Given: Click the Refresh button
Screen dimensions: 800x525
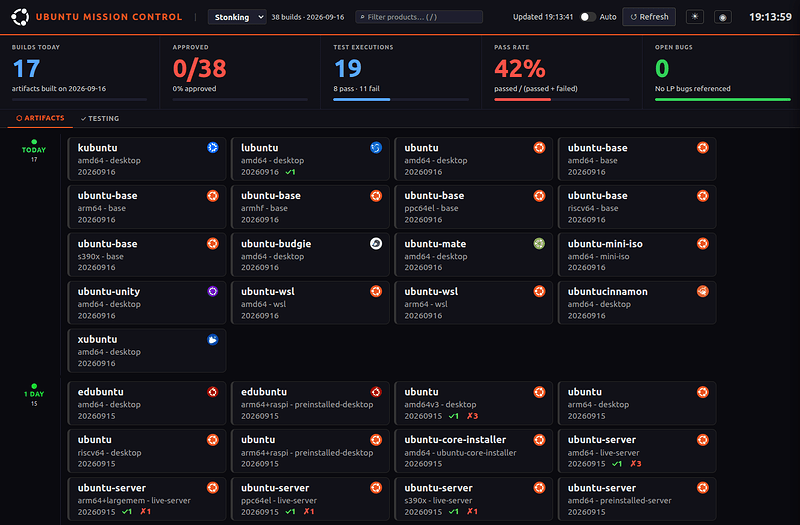Looking at the screenshot, I should pos(649,17).
